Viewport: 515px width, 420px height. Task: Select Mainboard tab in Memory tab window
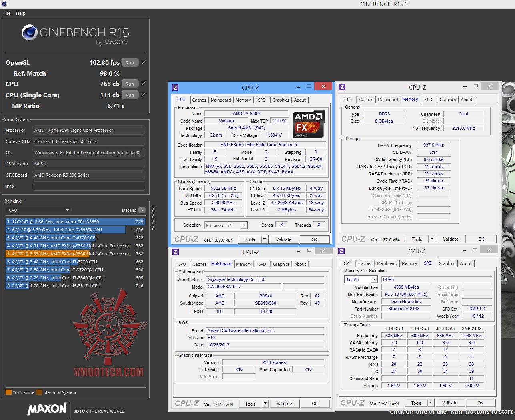(x=388, y=100)
